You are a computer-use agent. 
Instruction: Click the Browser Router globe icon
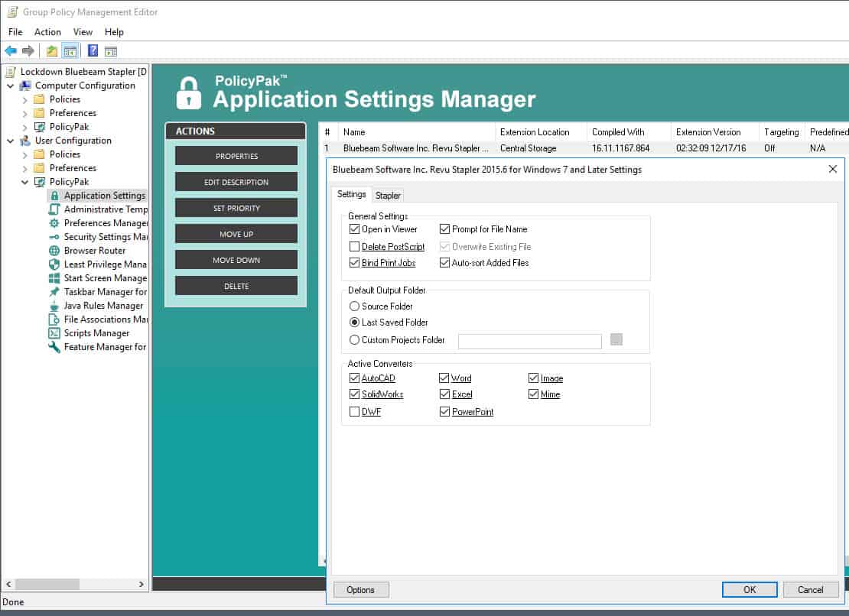[54, 251]
